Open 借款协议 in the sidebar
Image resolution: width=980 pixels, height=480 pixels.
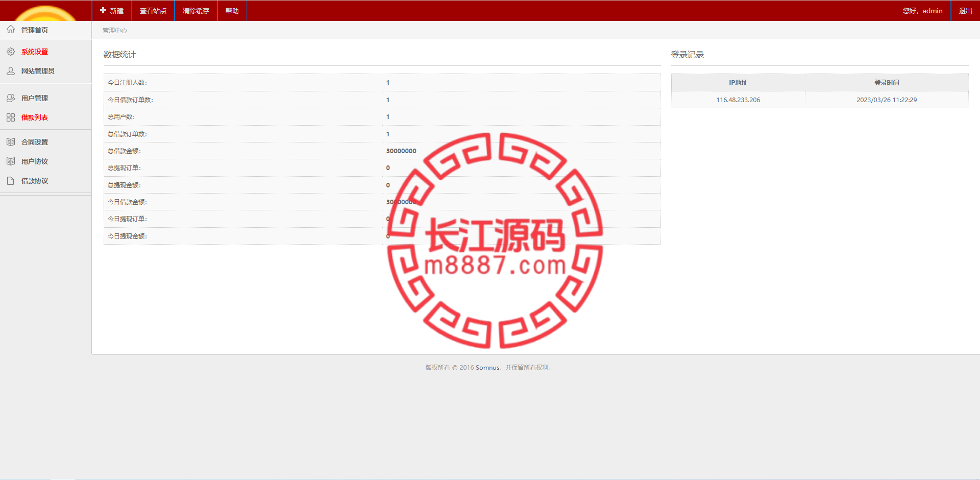click(35, 181)
